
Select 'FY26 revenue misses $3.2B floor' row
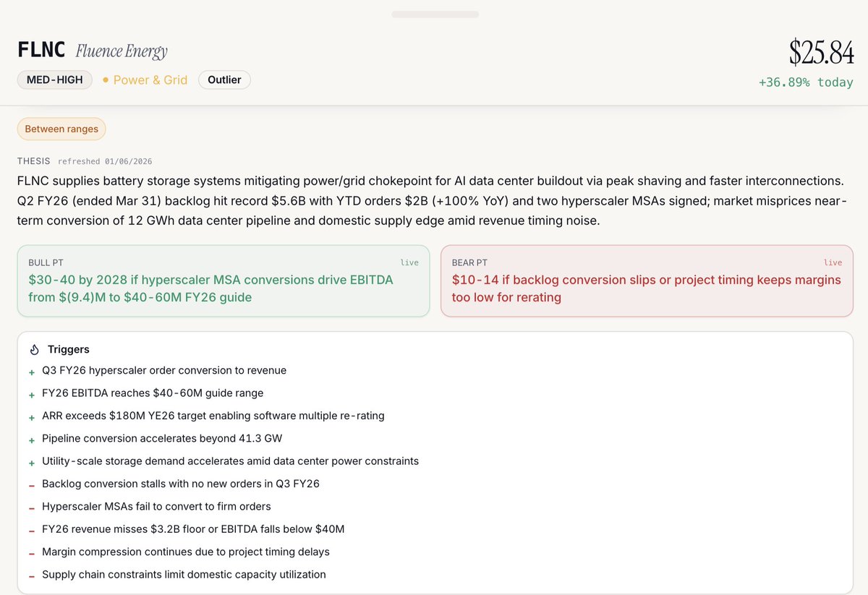[x=193, y=530]
